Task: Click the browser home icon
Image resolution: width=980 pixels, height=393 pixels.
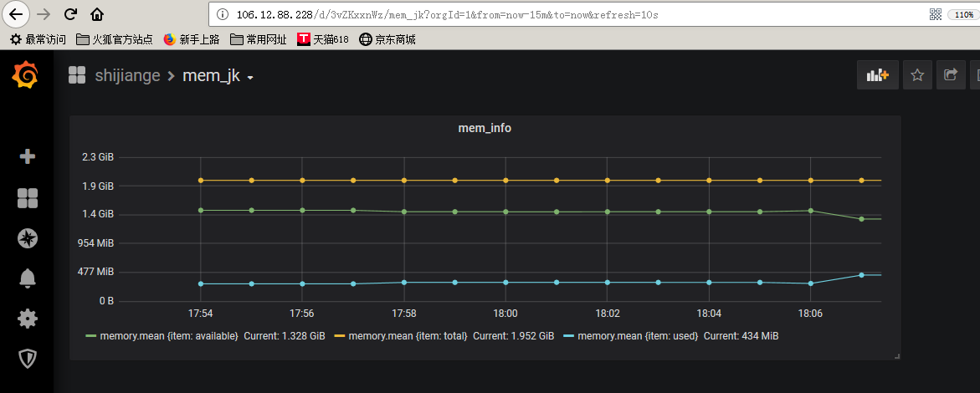Action: coord(97,13)
